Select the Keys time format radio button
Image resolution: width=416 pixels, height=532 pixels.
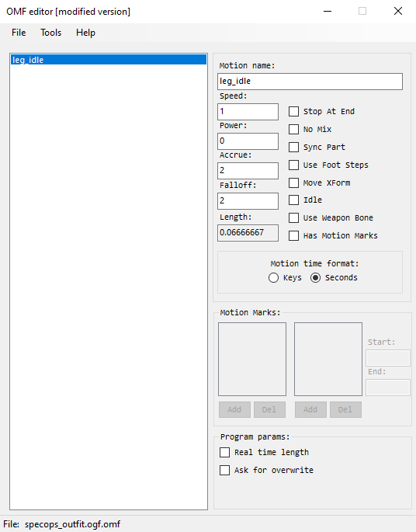(x=273, y=278)
